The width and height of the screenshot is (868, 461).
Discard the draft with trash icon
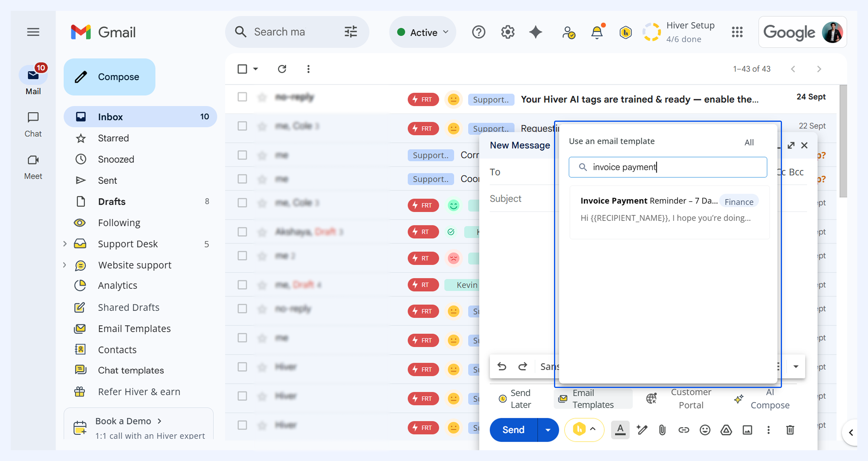coord(790,430)
